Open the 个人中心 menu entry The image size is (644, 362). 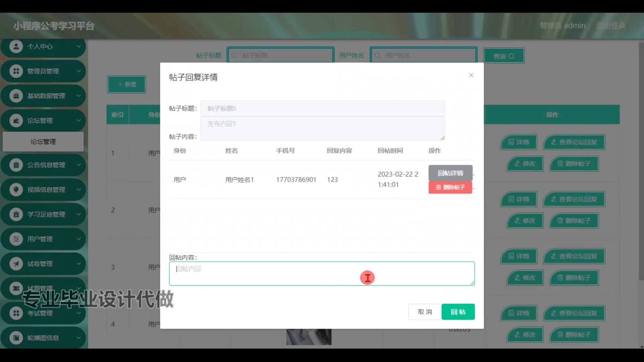pyautogui.click(x=40, y=47)
